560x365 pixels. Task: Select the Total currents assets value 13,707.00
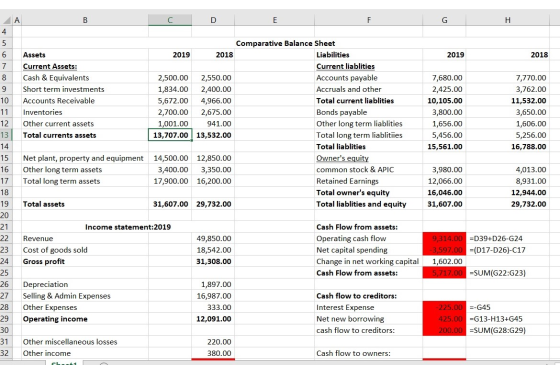(x=170, y=135)
